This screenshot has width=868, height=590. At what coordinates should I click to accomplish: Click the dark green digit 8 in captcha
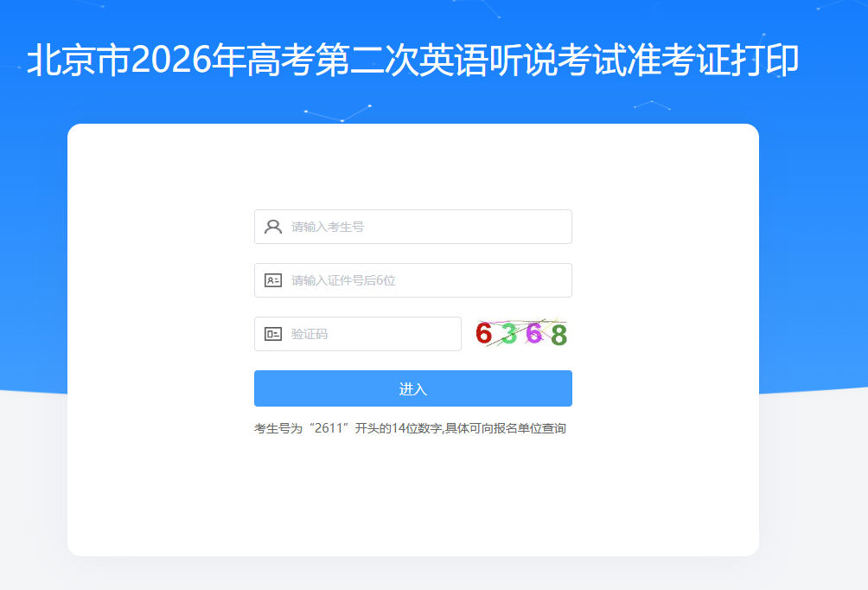559,335
